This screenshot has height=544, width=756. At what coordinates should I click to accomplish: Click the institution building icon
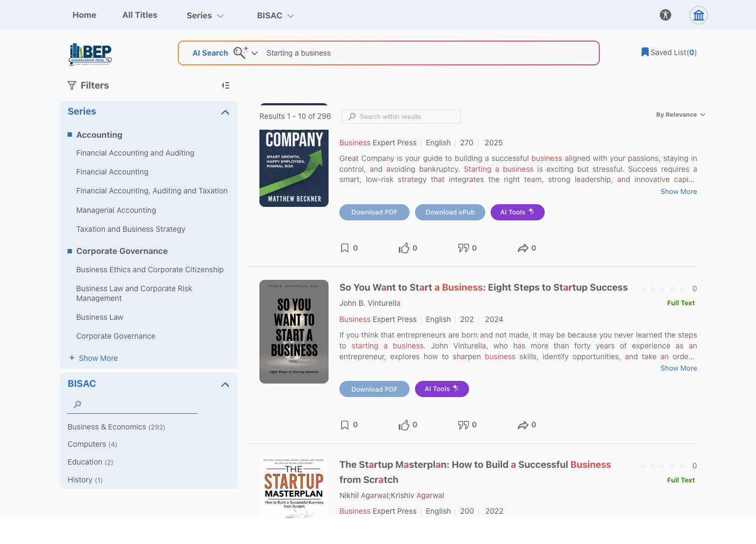(698, 15)
